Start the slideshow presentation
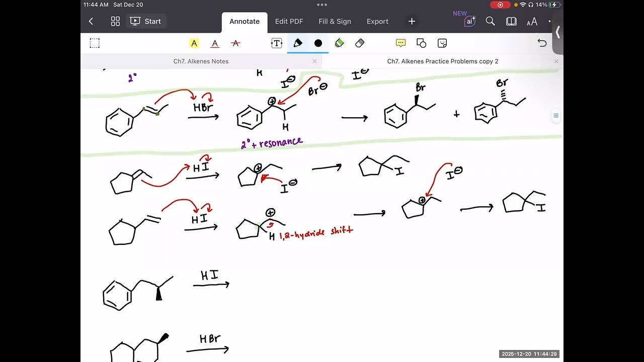Screen dimensions: 644x362 point(146,21)
